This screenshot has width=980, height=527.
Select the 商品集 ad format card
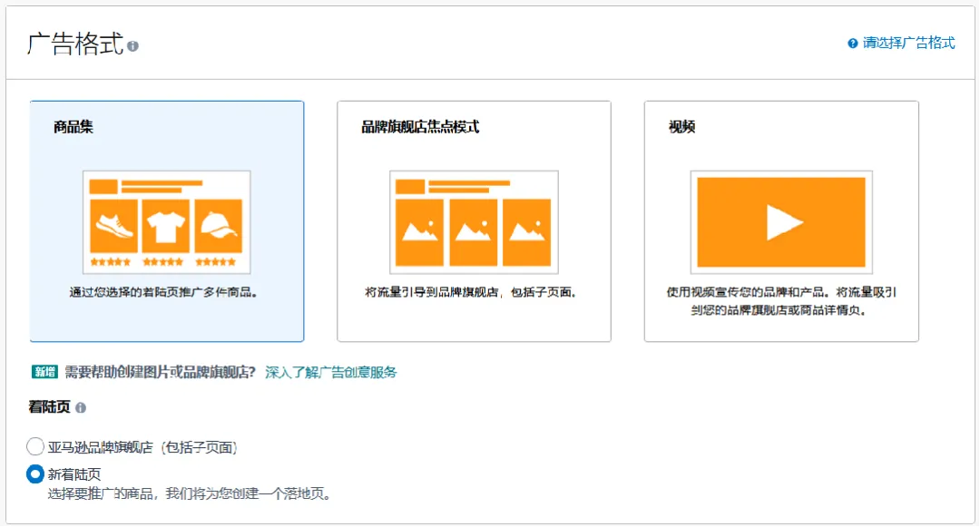(167, 221)
